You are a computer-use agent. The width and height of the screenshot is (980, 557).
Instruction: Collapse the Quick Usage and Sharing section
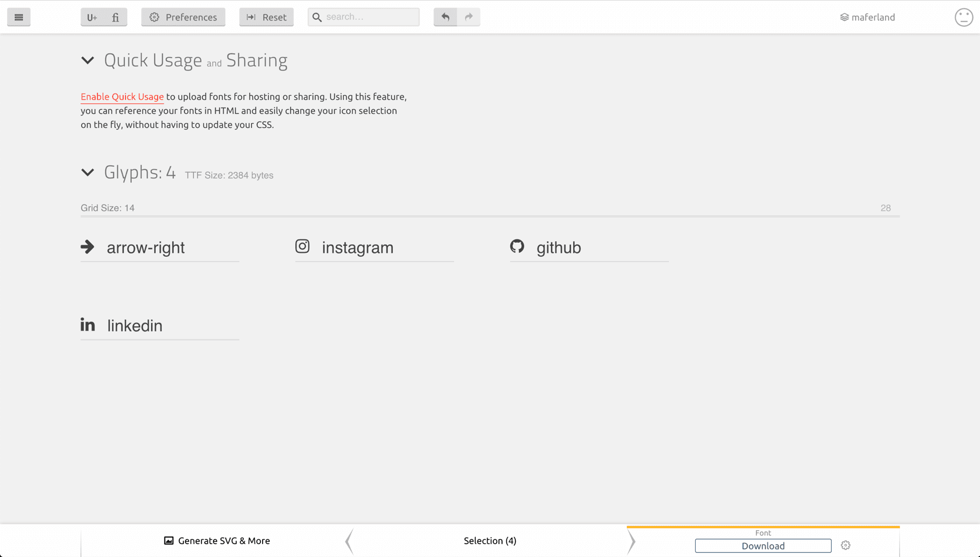(88, 60)
